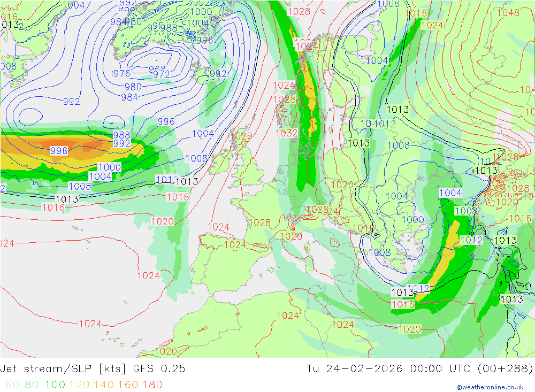Viewport: 535px width, 392px height.
Task: Click the boxed 1004 label near Black Sea
Action: 450,193
